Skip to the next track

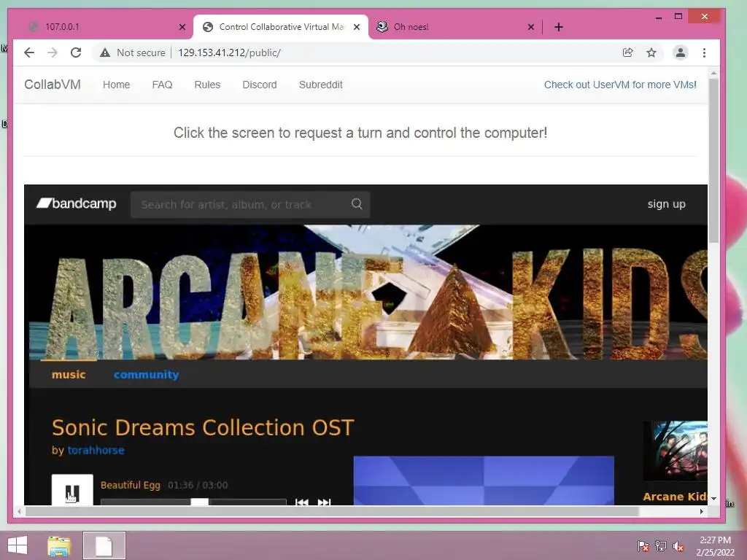[x=324, y=502]
